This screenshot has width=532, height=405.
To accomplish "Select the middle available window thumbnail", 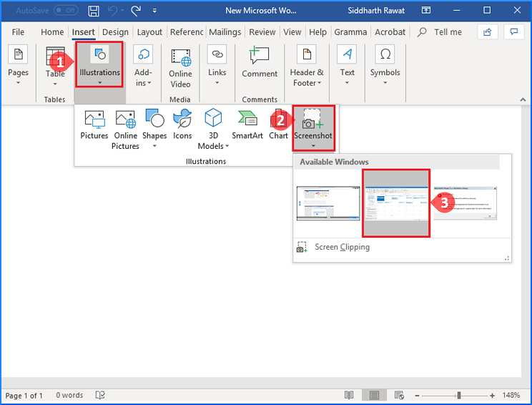I will pyautogui.click(x=396, y=203).
